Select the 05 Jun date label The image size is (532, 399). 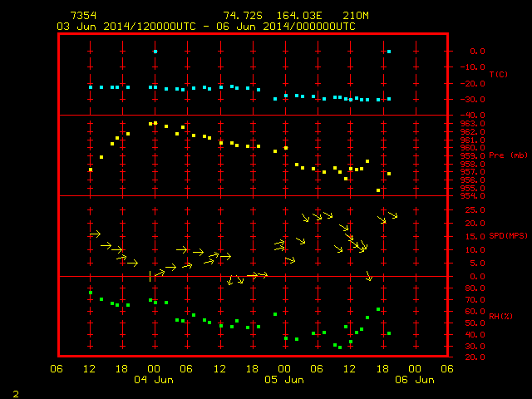coord(284,380)
